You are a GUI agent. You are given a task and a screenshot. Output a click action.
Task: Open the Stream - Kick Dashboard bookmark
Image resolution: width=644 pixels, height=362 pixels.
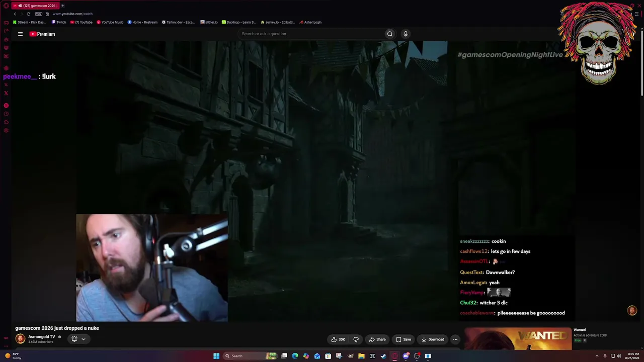coord(30,22)
